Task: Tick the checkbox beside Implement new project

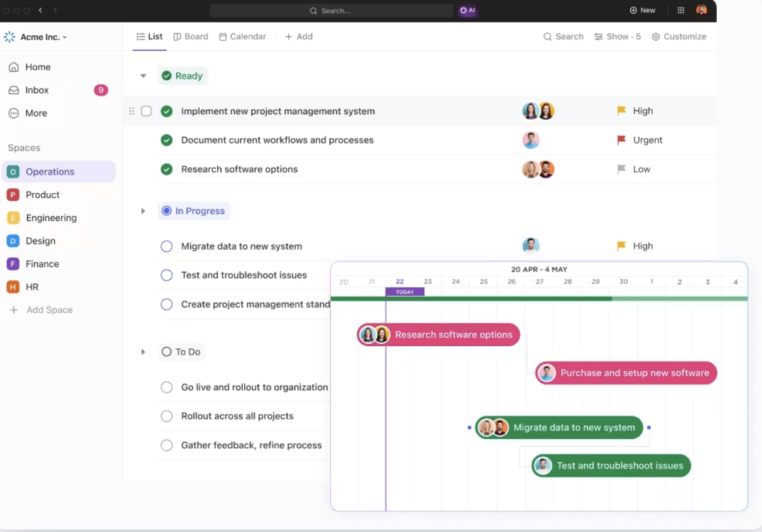Action: (x=146, y=111)
